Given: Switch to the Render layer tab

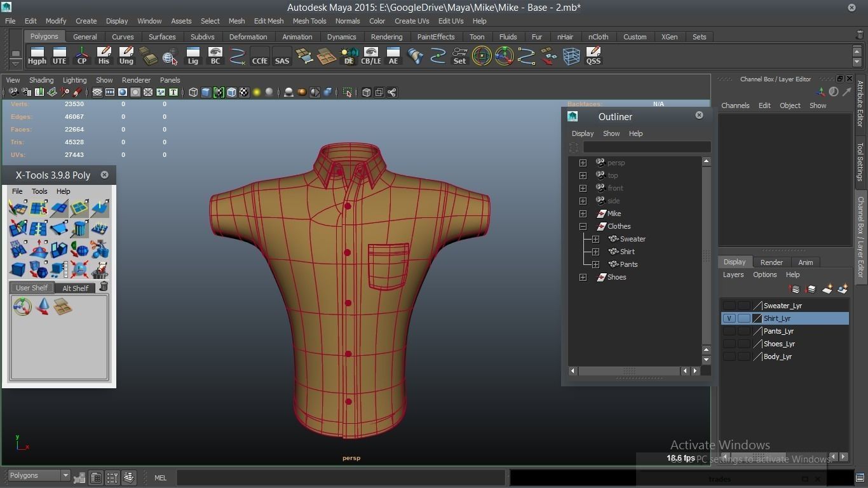Looking at the screenshot, I should tap(771, 262).
